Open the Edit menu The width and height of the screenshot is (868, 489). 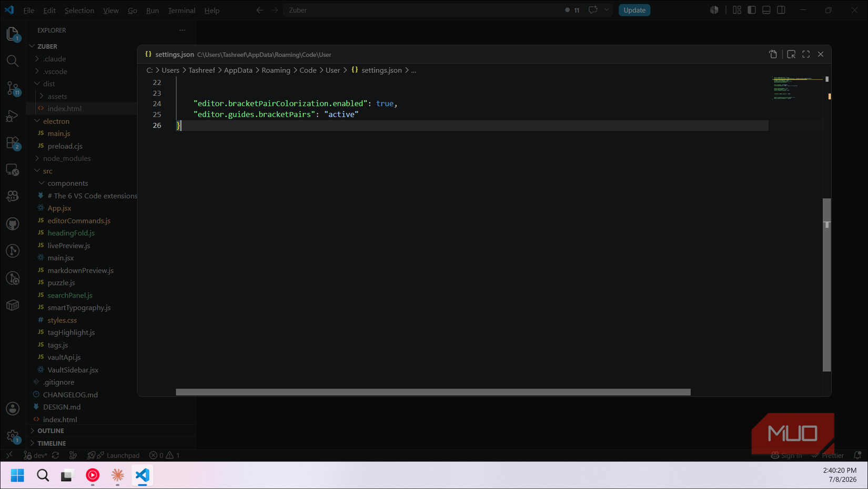pyautogui.click(x=49, y=10)
